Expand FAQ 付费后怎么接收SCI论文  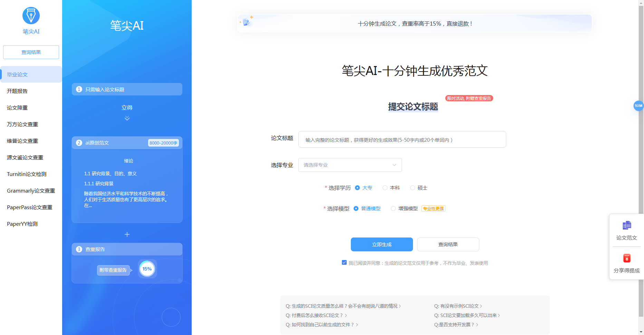tap(317, 315)
